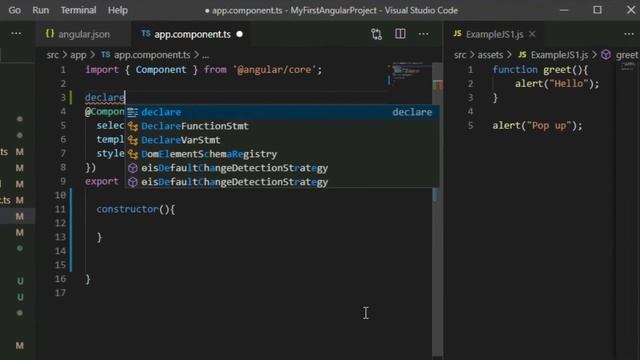Viewport: 640px width, 360px height.
Task: Click the breadcrumb ellipsis after app.component.ts
Action: [x=205, y=56]
